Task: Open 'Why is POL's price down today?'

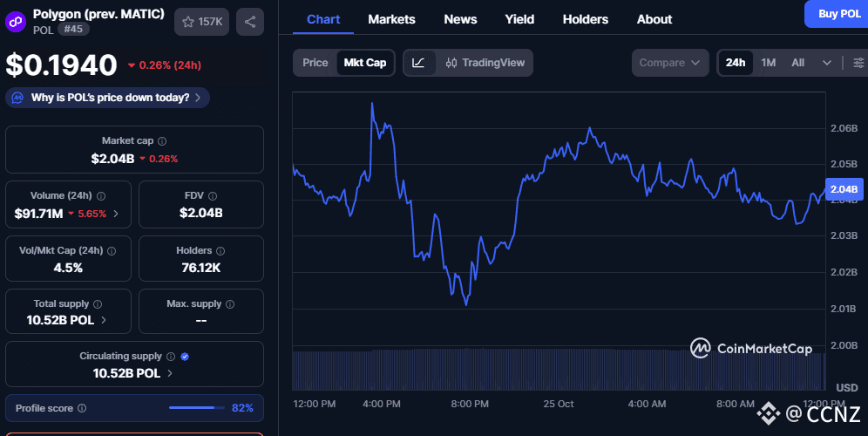Action: tap(108, 98)
